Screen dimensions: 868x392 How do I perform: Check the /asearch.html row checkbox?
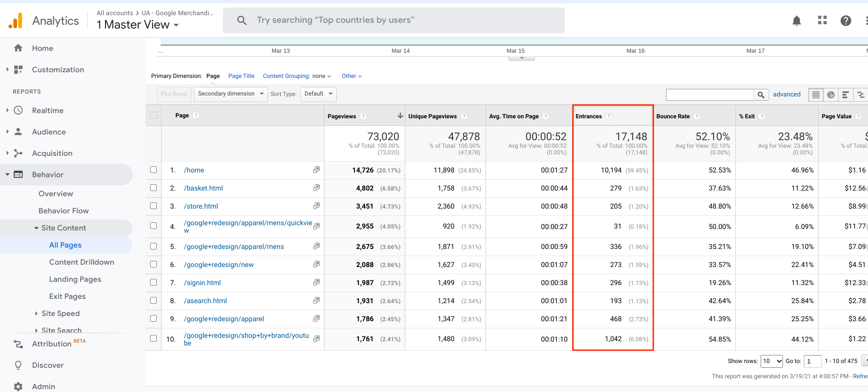[153, 300]
